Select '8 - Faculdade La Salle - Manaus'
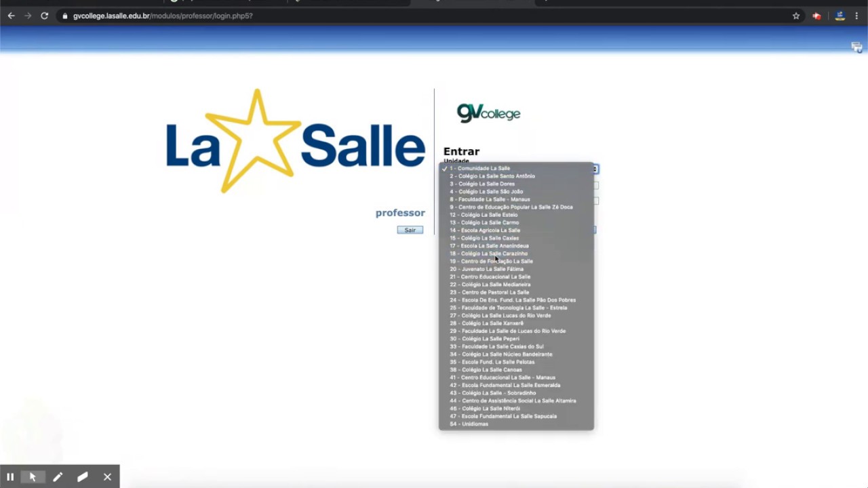 tap(516, 199)
